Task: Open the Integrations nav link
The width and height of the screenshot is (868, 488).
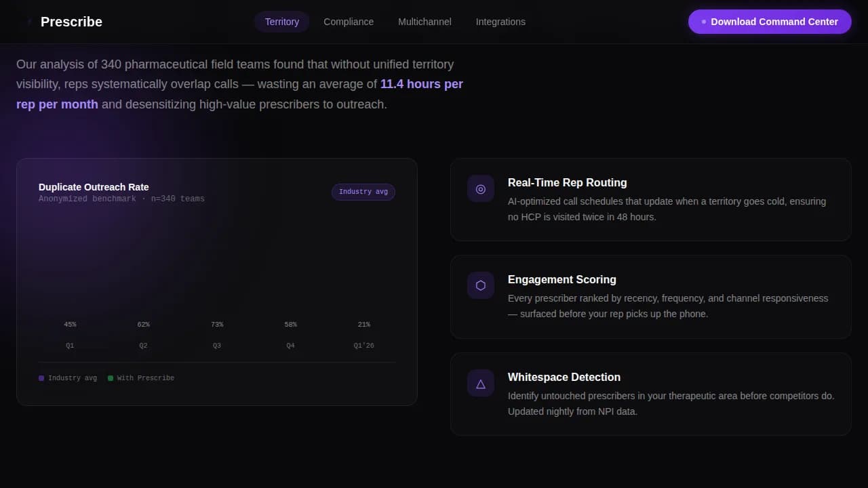Action: coord(500,22)
